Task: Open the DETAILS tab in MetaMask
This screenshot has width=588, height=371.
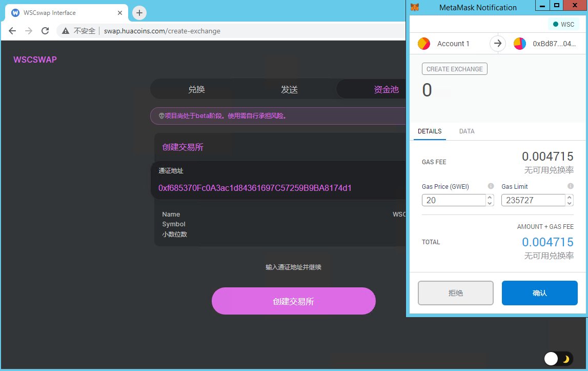Action: click(430, 131)
